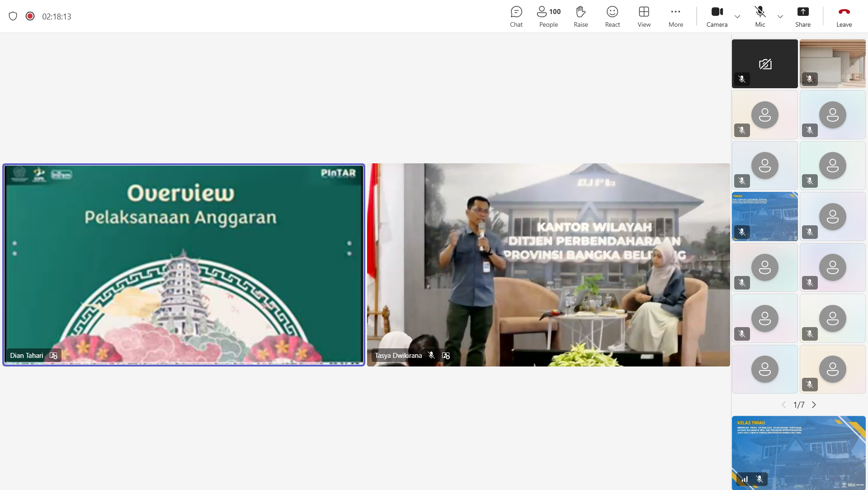Select Dian Tahari's shared slide tile
Screen dimensions: 868x490
184,265
